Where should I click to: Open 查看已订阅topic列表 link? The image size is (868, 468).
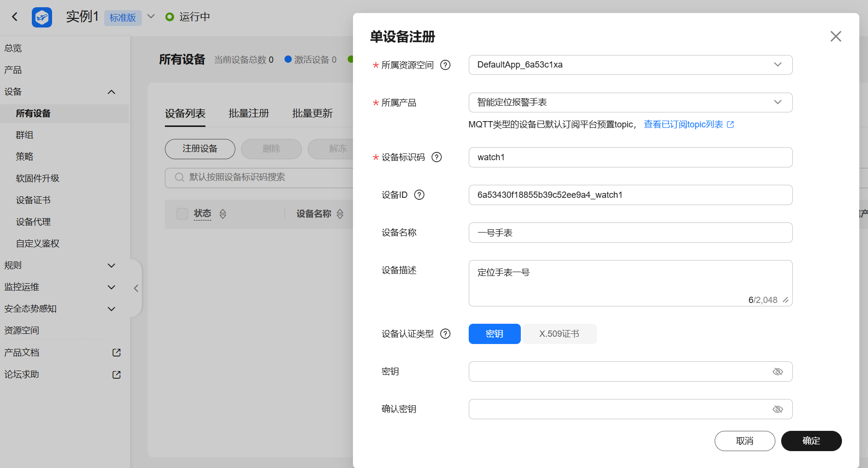(x=689, y=124)
